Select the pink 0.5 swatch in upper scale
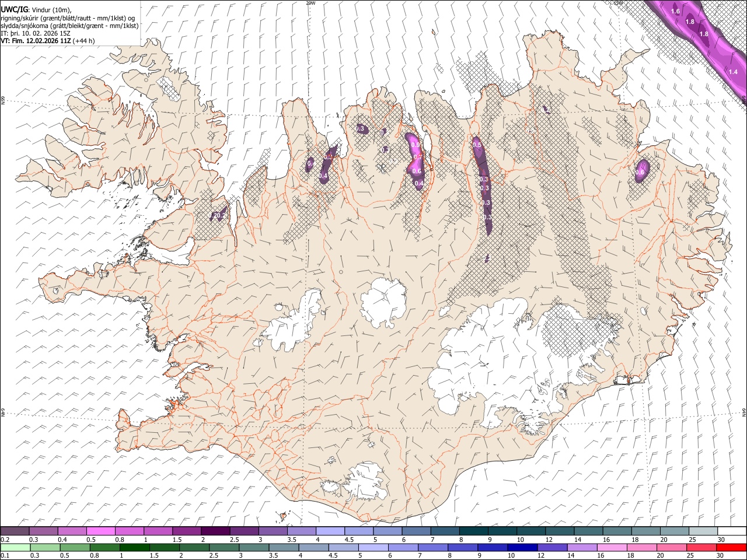 click(x=100, y=531)
